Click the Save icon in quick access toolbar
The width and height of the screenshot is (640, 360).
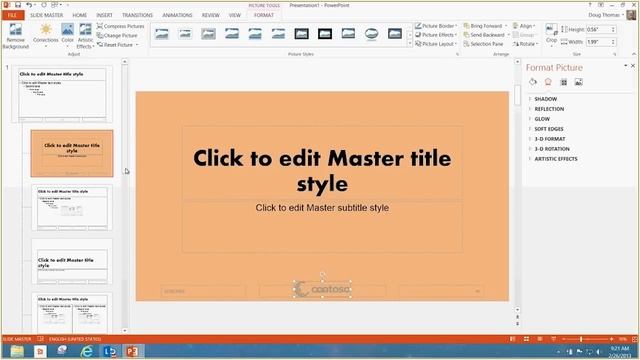[x=18, y=5]
